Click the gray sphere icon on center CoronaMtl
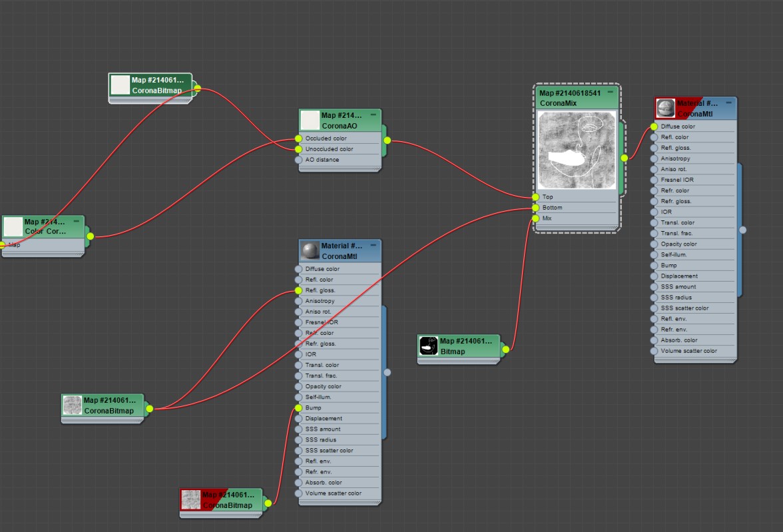The height and width of the screenshot is (532, 783). coord(310,251)
